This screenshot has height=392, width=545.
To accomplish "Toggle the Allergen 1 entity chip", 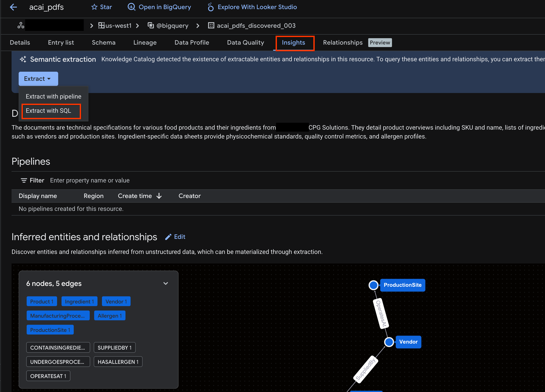I will 109,315.
